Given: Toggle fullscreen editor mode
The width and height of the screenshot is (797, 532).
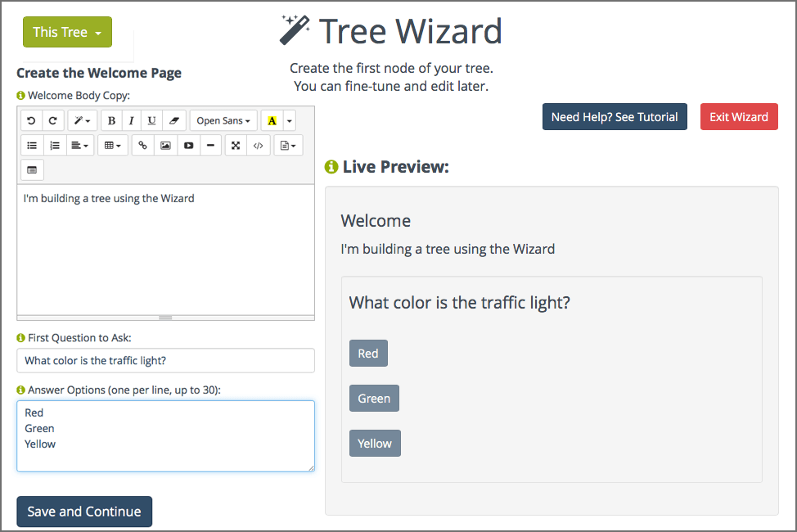Looking at the screenshot, I should 236,146.
